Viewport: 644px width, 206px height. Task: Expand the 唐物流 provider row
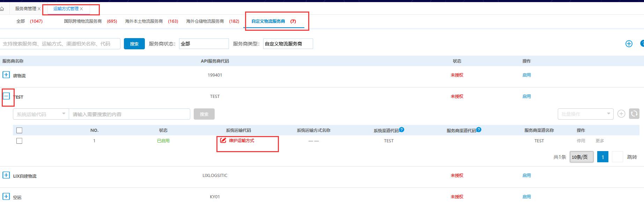(x=6, y=75)
